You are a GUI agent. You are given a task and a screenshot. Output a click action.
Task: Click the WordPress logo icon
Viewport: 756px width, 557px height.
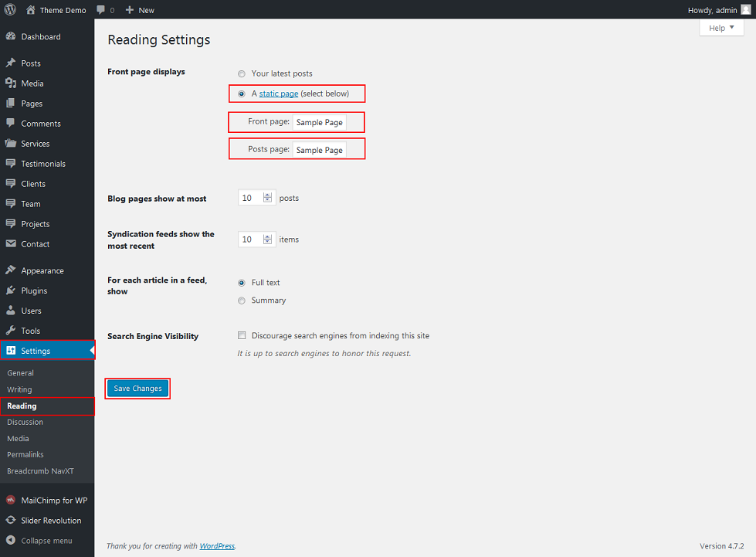[10, 10]
